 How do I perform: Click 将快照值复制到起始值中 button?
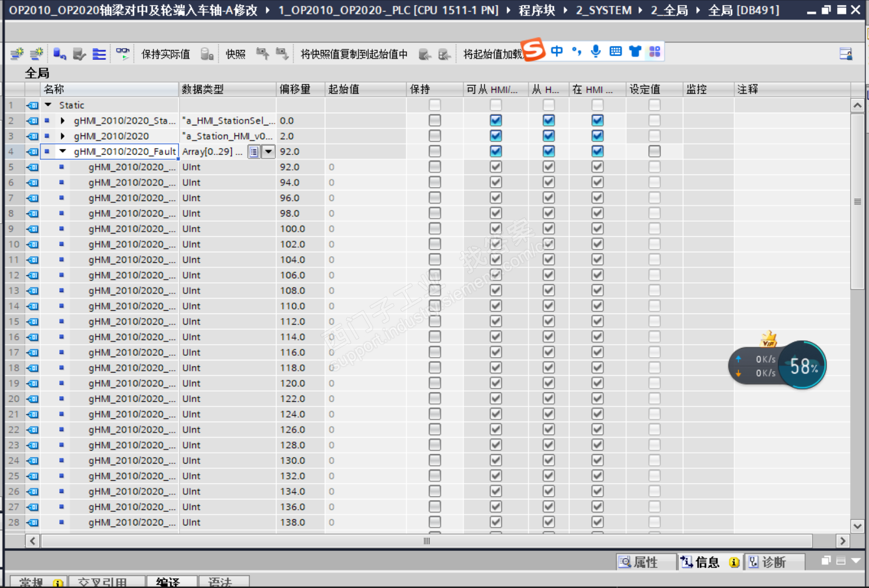354,54
